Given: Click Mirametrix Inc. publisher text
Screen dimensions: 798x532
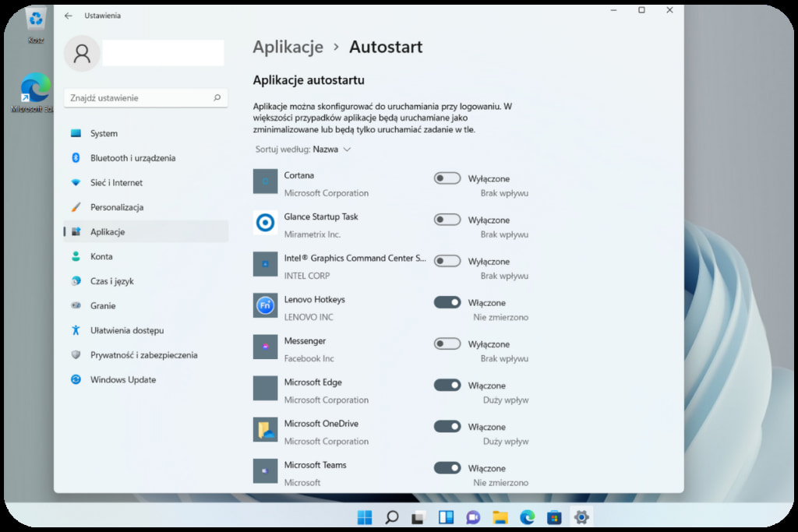Looking at the screenshot, I should 312,234.
